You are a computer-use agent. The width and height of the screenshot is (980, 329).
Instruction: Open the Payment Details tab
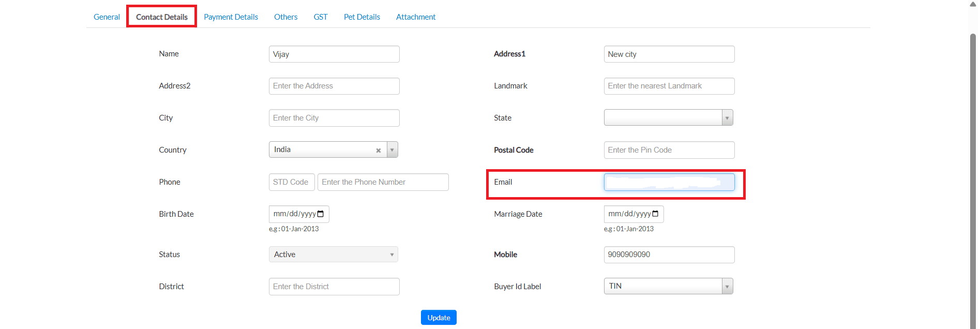click(x=231, y=17)
